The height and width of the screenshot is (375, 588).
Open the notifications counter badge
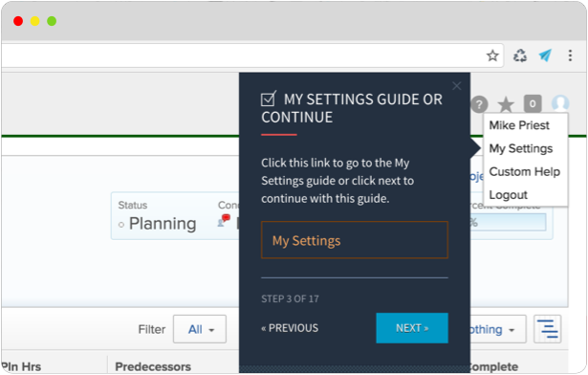[x=533, y=103]
